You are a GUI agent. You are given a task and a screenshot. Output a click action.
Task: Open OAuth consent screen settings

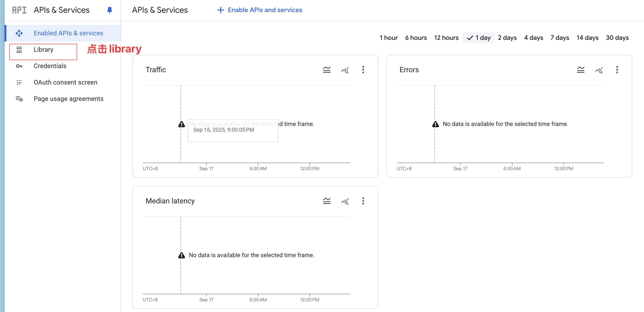pos(63,82)
